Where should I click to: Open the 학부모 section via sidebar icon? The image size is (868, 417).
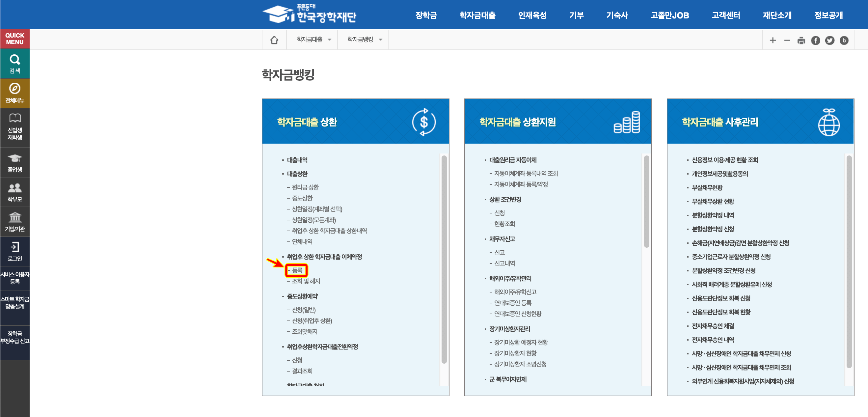[x=14, y=191]
